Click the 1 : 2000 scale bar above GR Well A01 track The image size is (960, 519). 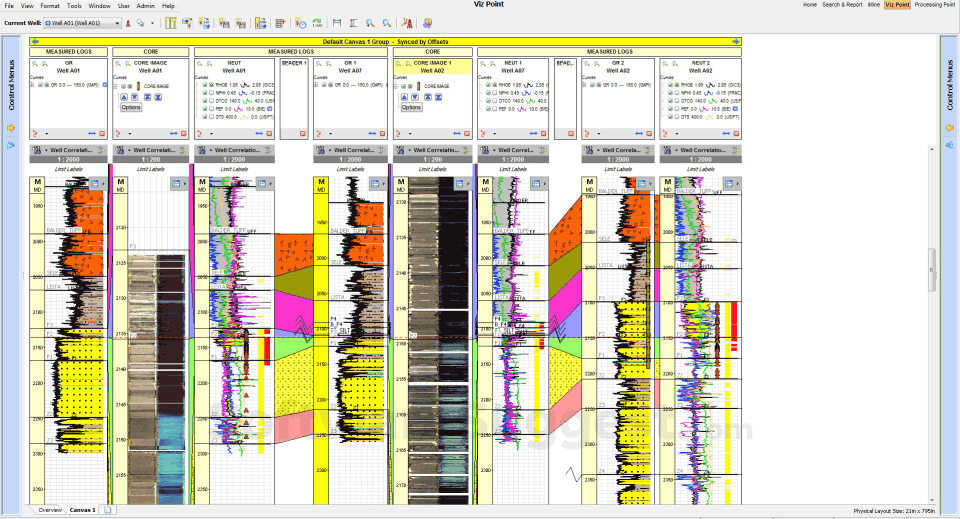pyautogui.click(x=69, y=159)
